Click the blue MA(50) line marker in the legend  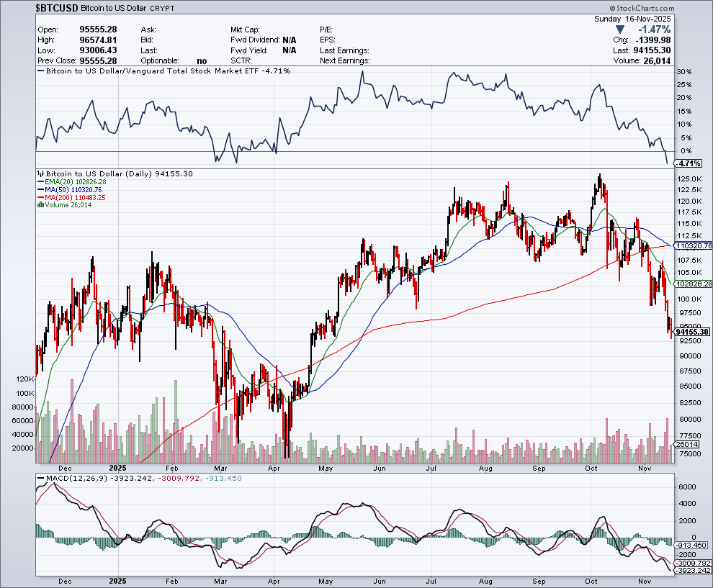click(40, 190)
